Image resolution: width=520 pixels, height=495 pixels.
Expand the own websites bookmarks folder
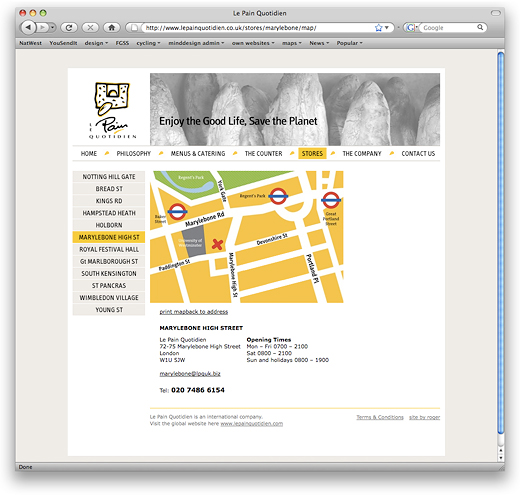click(x=253, y=43)
